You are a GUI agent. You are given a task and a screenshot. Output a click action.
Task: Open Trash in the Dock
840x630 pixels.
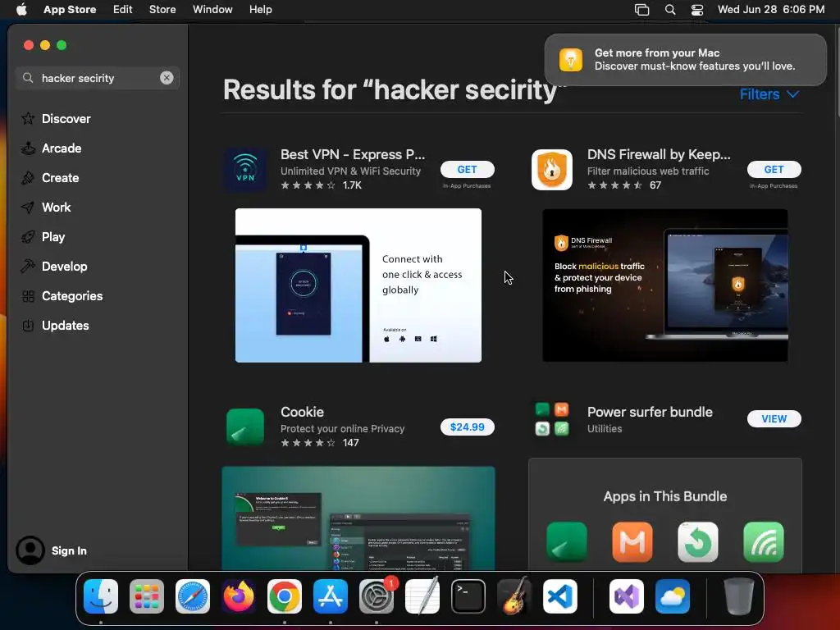[739, 596]
